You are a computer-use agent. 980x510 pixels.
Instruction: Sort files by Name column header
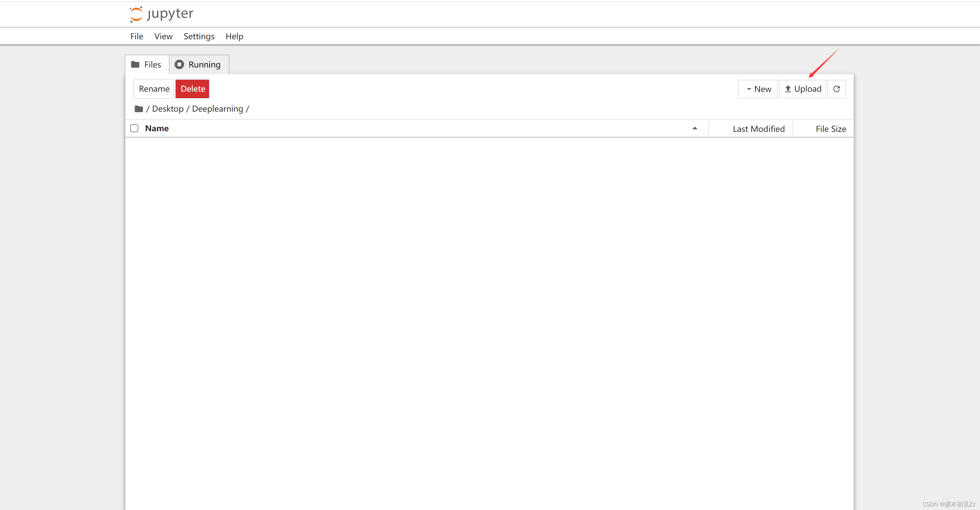point(157,128)
